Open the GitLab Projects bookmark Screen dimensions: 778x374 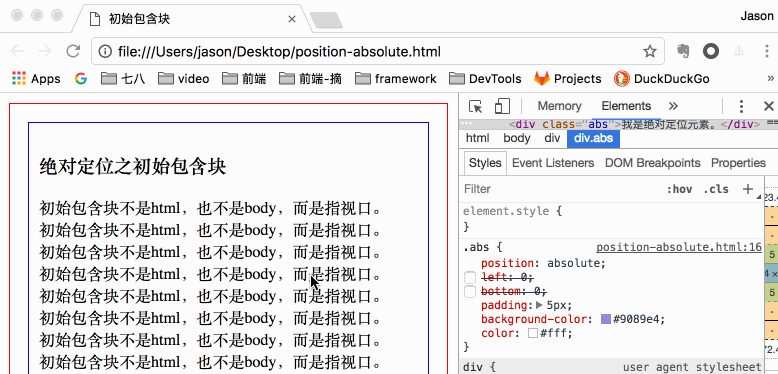568,78
